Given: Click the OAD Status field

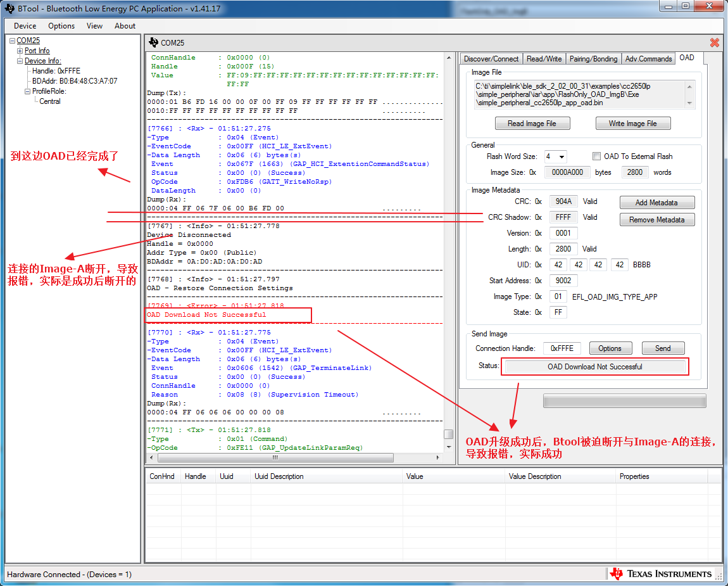Looking at the screenshot, I should [595, 367].
